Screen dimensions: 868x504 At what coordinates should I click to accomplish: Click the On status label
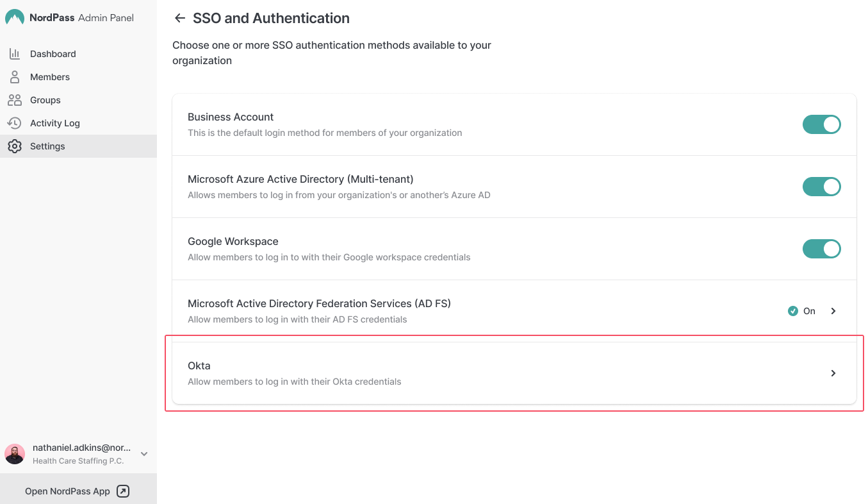click(x=809, y=311)
